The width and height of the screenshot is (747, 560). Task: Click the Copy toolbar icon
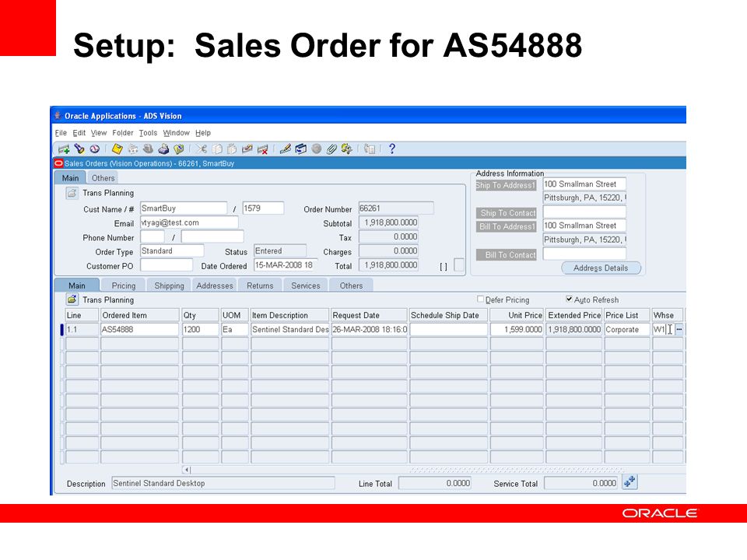click(217, 149)
